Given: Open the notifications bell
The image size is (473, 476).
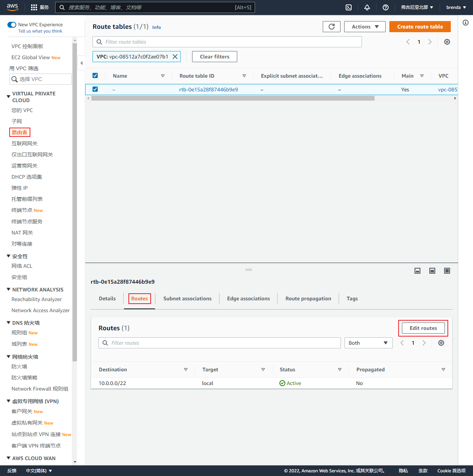Looking at the screenshot, I should [367, 7].
